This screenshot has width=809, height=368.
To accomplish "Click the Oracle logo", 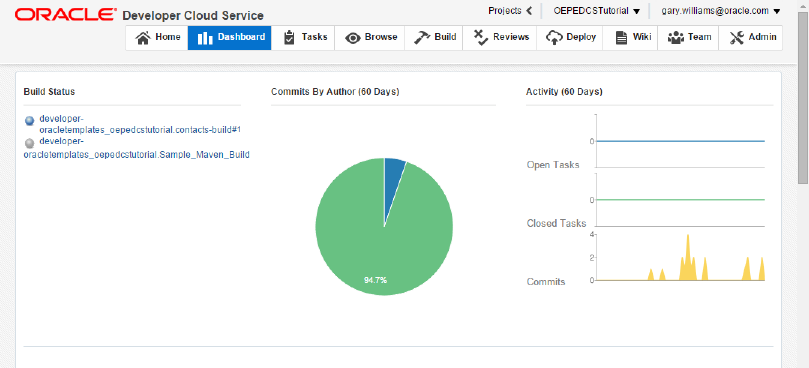I will (x=66, y=14).
